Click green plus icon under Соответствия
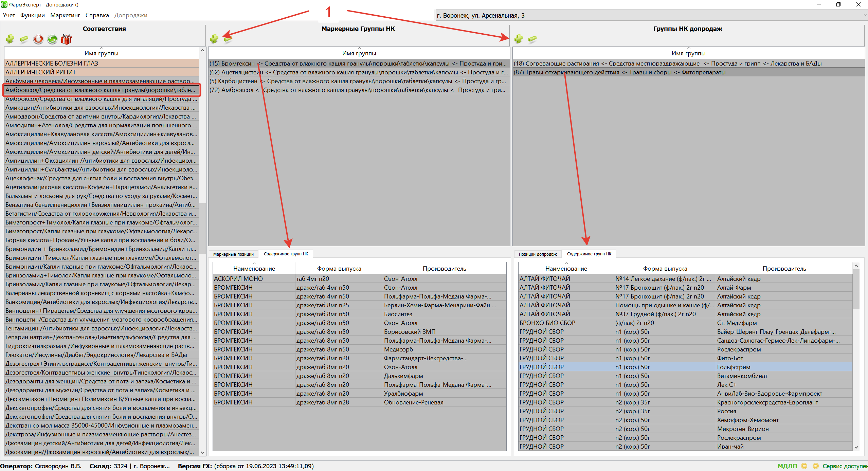 click(x=10, y=39)
